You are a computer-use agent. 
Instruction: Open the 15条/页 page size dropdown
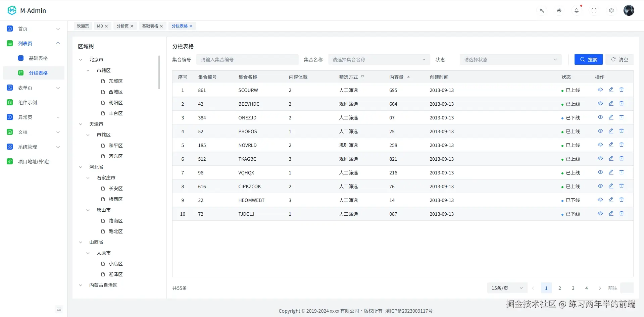506,288
